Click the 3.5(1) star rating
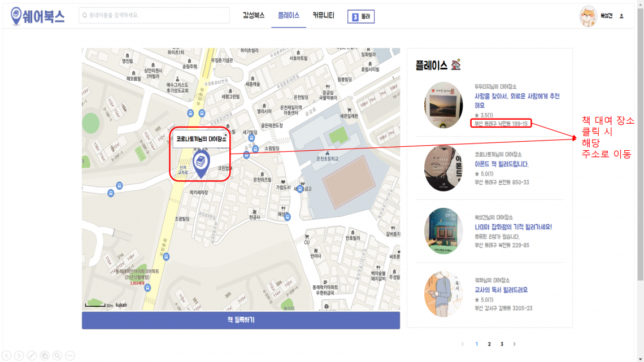Image resolution: width=644 pixels, height=362 pixels. pos(484,115)
